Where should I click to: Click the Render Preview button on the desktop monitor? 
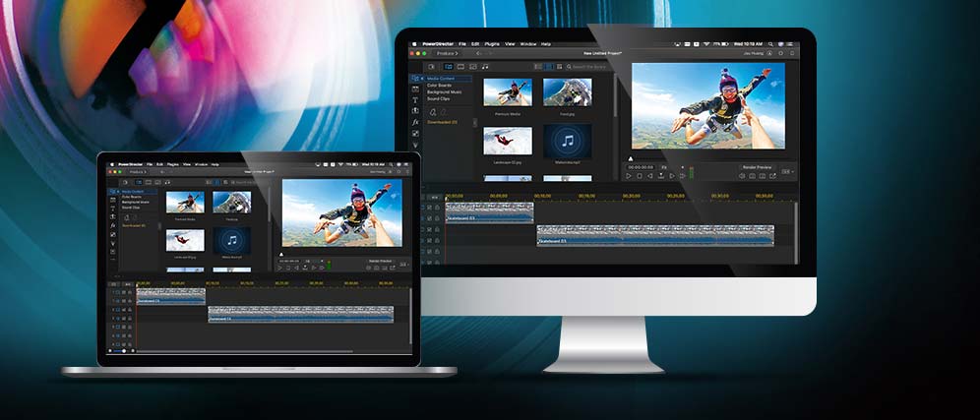tap(756, 167)
